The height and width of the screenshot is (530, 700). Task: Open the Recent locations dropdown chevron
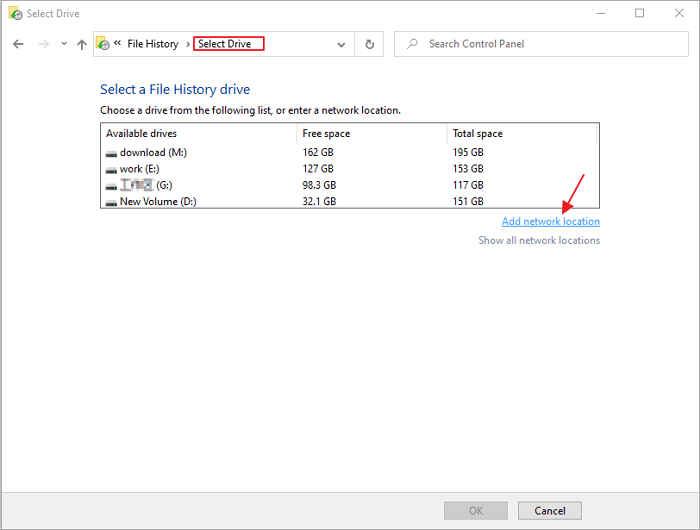tap(64, 44)
